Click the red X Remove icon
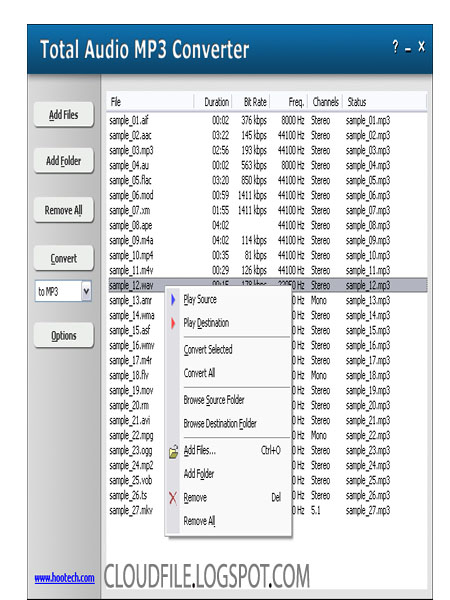The height and width of the screenshot is (600, 450). coord(173,498)
